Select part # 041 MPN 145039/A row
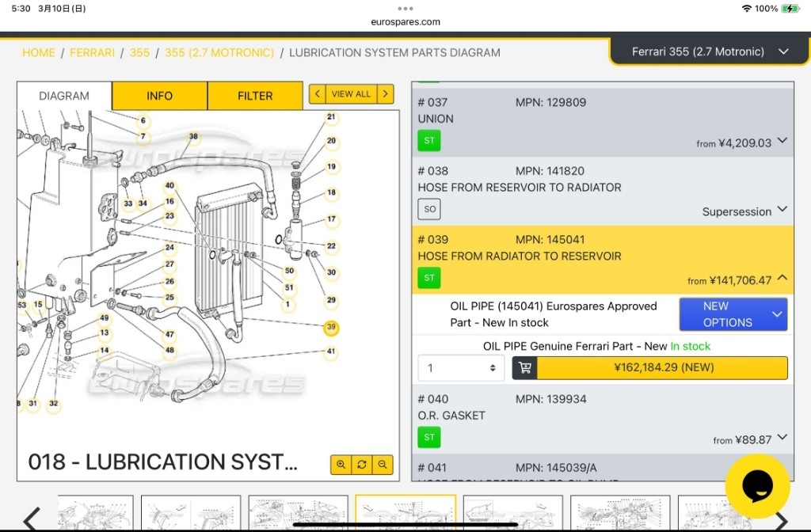The image size is (811, 532). click(x=603, y=468)
